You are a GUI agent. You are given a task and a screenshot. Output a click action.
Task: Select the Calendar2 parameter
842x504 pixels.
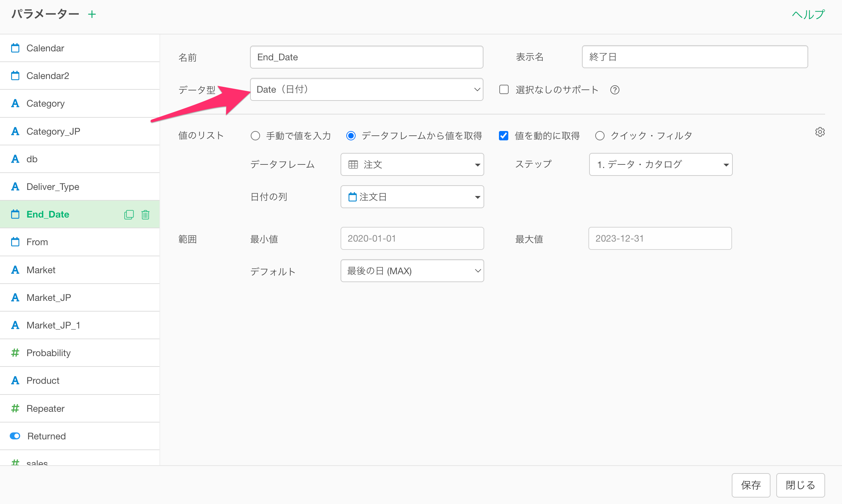click(x=80, y=76)
